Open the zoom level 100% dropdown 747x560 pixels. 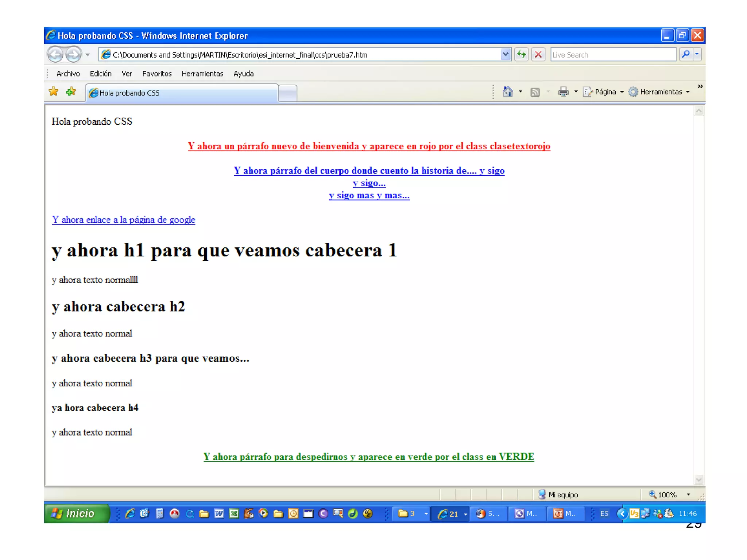coord(688,495)
